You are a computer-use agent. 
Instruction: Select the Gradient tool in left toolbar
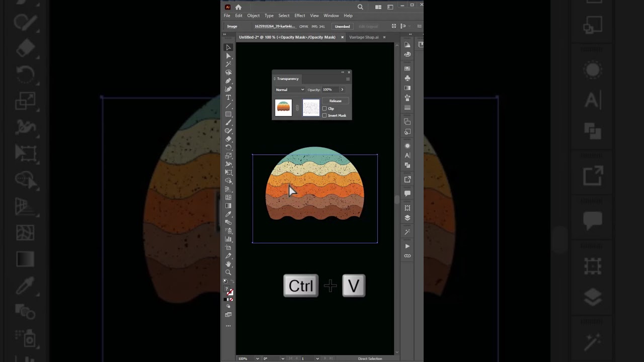point(228,206)
